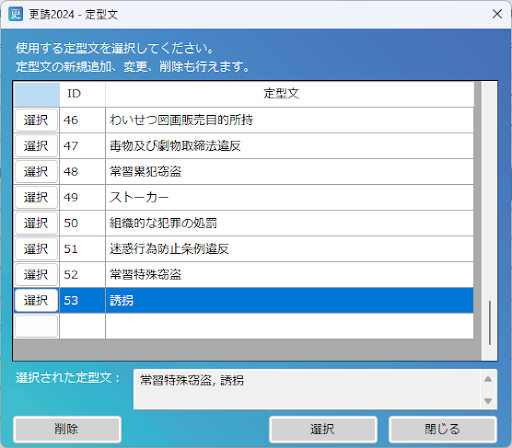Click ID cell 46
Screen dimensions: 512x448
coord(83,120)
